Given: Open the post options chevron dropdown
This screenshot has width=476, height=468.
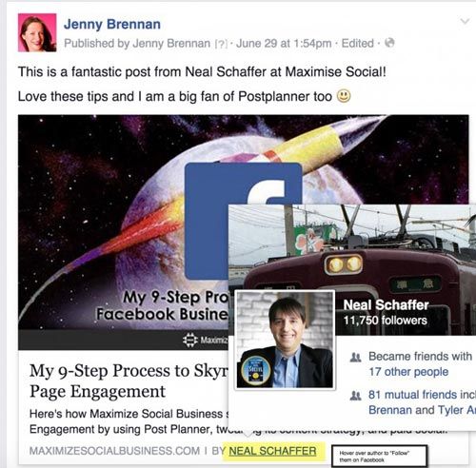Looking at the screenshot, I should click(465, 22).
